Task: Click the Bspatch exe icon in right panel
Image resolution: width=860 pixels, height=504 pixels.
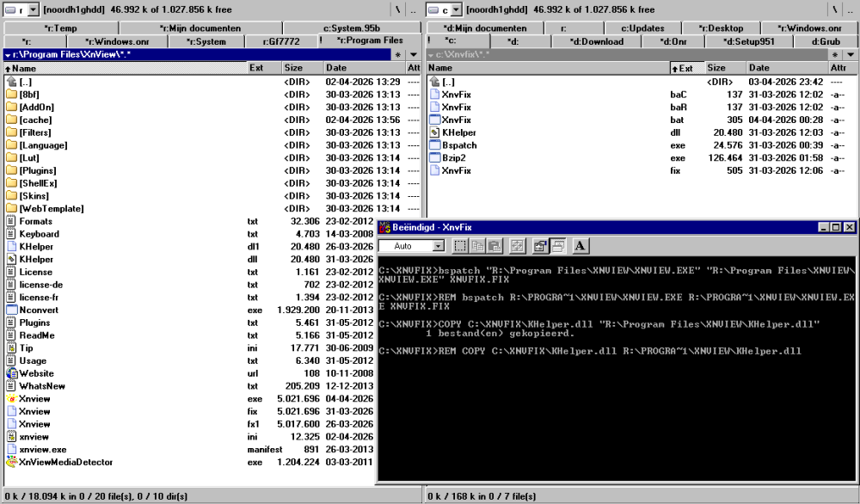Action: pyautogui.click(x=435, y=145)
